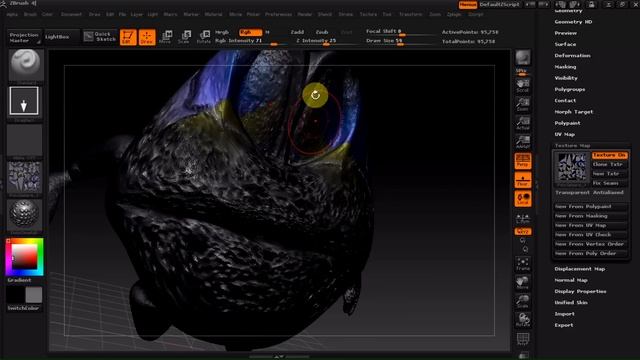Open the Preferences menu
640x360 pixels.
[278, 14]
